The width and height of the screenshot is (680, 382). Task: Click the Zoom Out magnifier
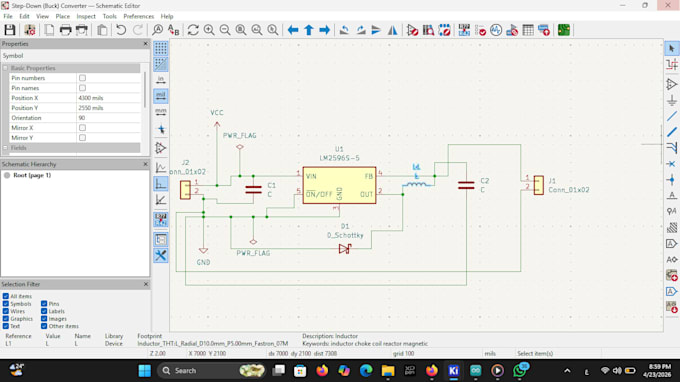(x=225, y=30)
